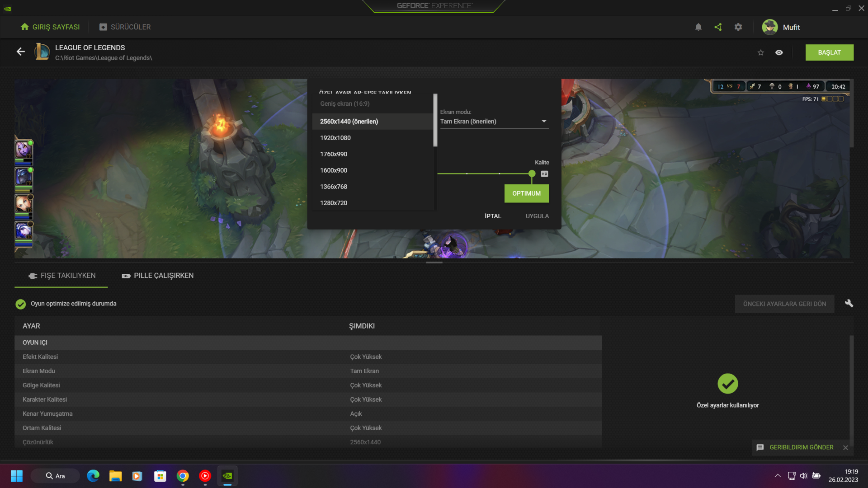Click the Uygula button
Viewport: 868px width, 488px height.
click(537, 216)
